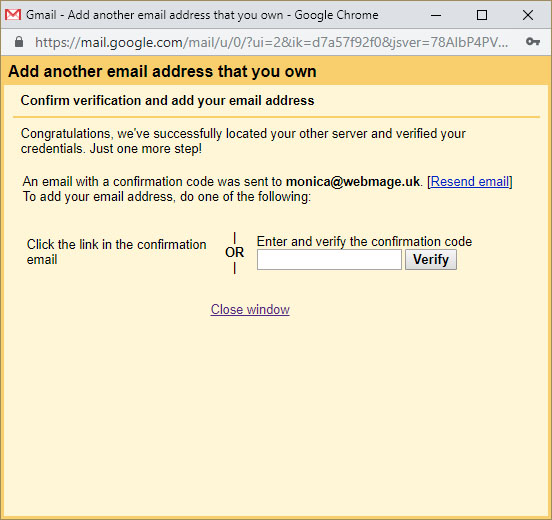Click the 'Congratulations, we've successfully located' paragraph
552x520 pixels.
[x=243, y=141]
